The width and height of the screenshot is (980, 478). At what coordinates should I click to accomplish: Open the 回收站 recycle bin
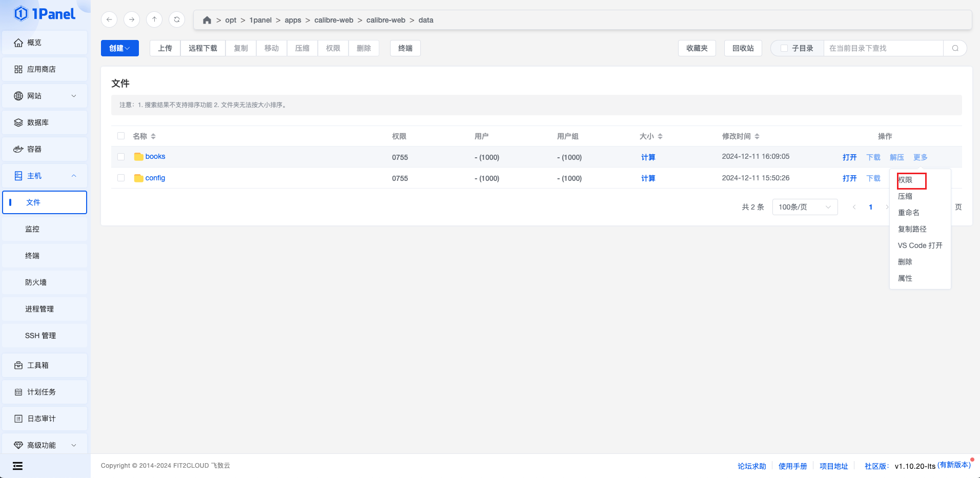coord(743,48)
